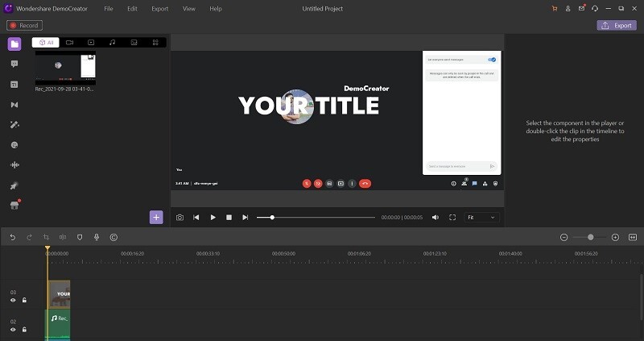Image resolution: width=644 pixels, height=341 pixels.
Task: Select the All media tab
Action: coord(46,43)
